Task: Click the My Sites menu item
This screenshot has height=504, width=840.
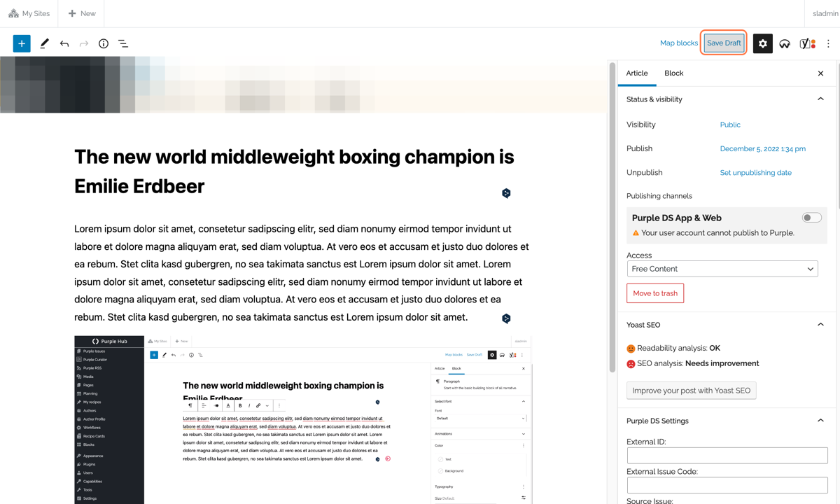Action: tap(29, 13)
